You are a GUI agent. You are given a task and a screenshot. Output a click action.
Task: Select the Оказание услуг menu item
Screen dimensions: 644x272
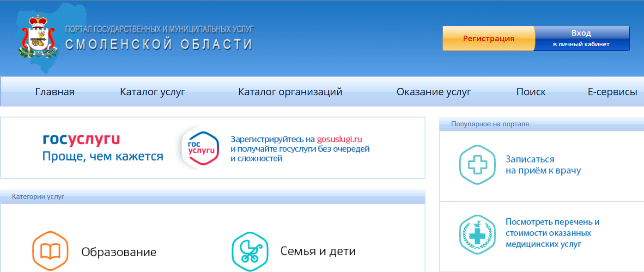coord(434,92)
